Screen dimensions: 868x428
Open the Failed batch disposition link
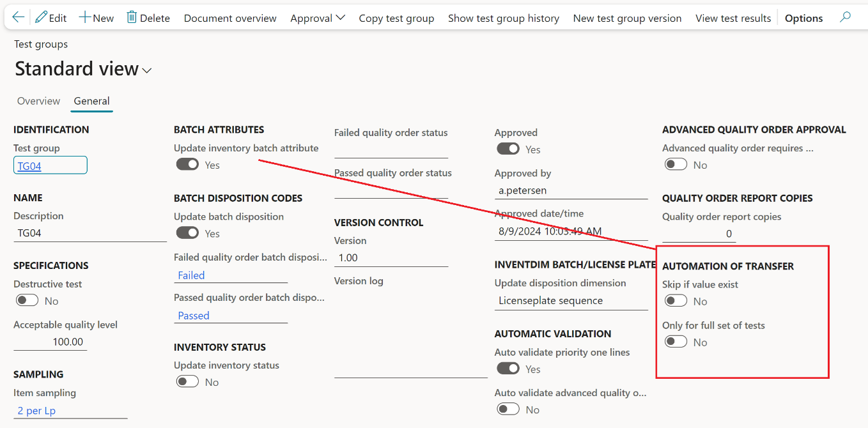191,275
